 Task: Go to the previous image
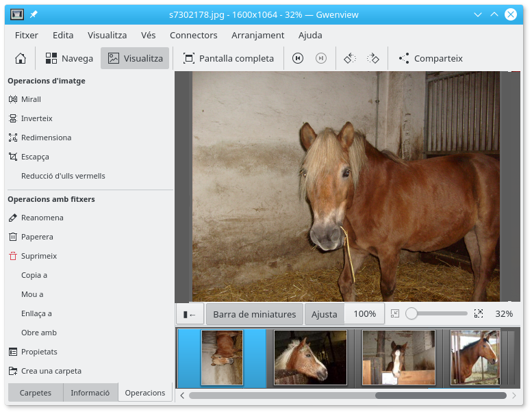pyautogui.click(x=298, y=59)
